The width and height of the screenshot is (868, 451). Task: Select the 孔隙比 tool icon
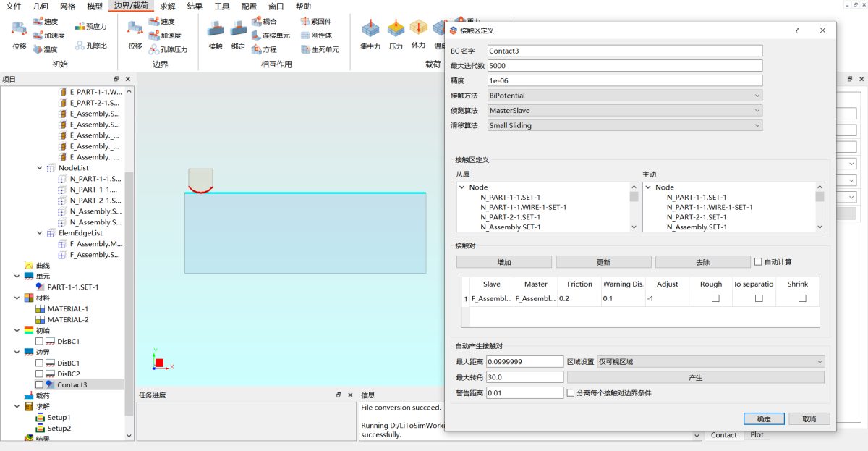pos(80,46)
